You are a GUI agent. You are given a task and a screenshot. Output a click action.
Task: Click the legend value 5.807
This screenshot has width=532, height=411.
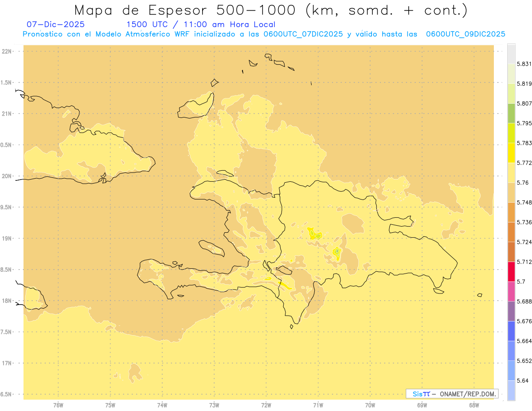(524, 103)
